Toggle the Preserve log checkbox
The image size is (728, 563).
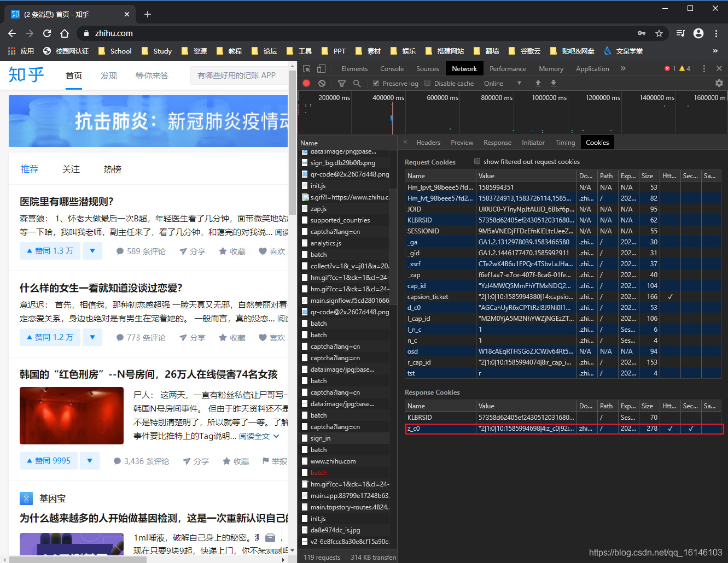pos(376,83)
